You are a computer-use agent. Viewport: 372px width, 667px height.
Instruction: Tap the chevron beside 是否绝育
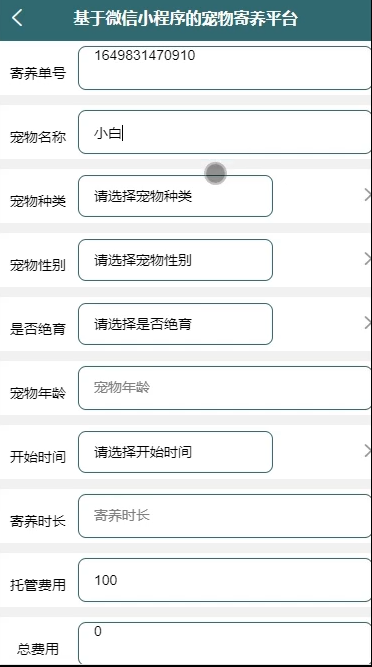pos(367,323)
